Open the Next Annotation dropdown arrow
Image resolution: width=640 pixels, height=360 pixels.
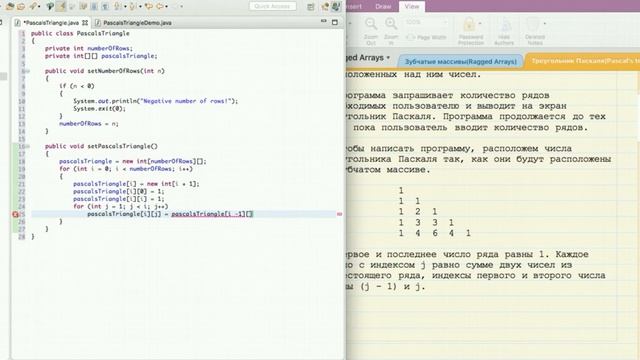(x=125, y=7)
